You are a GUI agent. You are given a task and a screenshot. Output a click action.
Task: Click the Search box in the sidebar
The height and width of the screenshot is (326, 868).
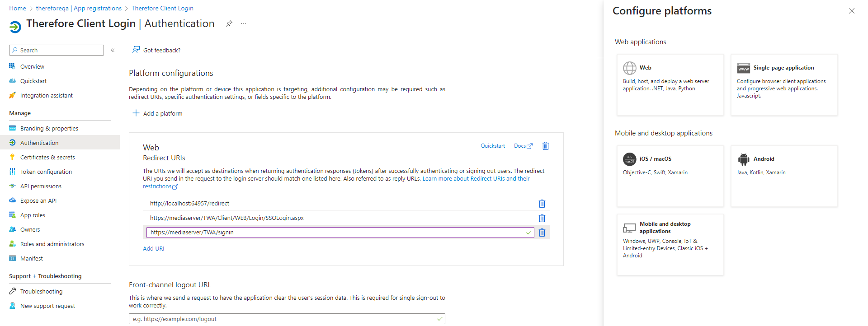[x=57, y=50]
